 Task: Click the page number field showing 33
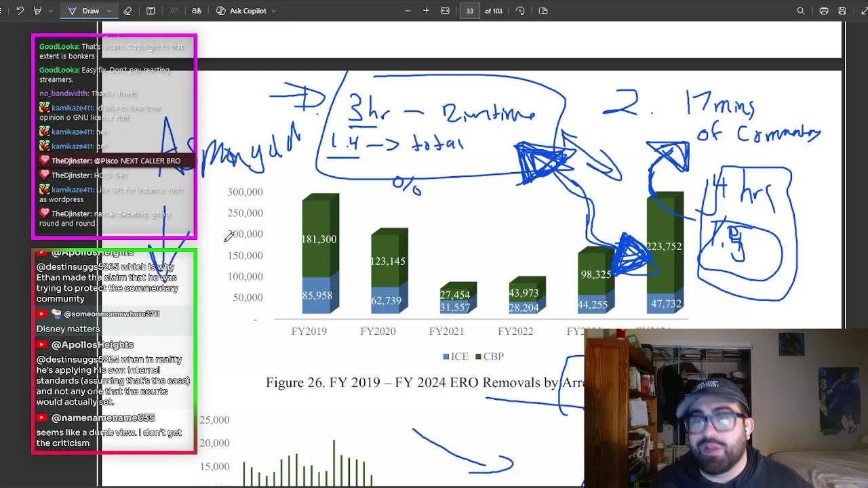tap(469, 11)
